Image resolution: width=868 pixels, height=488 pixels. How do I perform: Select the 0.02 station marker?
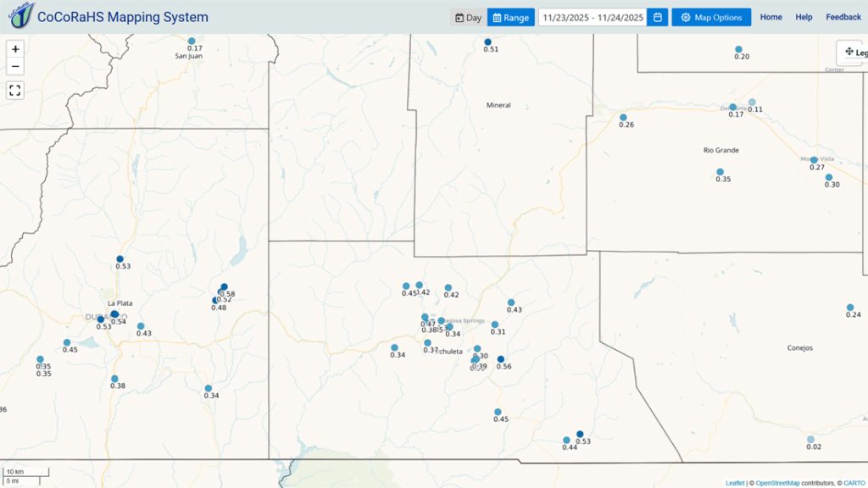pos(810,440)
